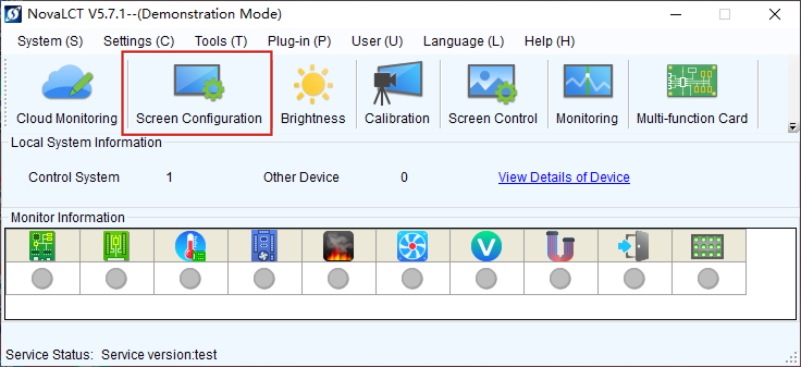Open Cloud Monitoring from the toolbar
The width and height of the screenshot is (801, 367).
point(66,94)
